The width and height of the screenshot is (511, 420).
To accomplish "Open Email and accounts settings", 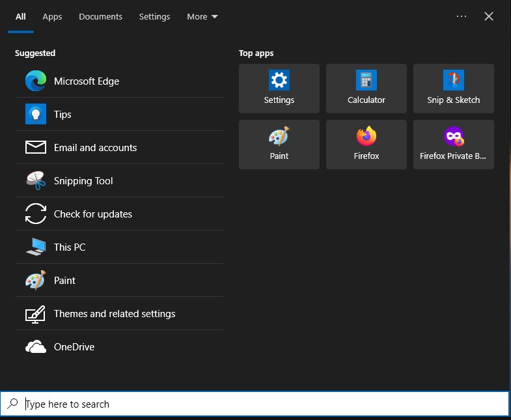I will tap(95, 148).
